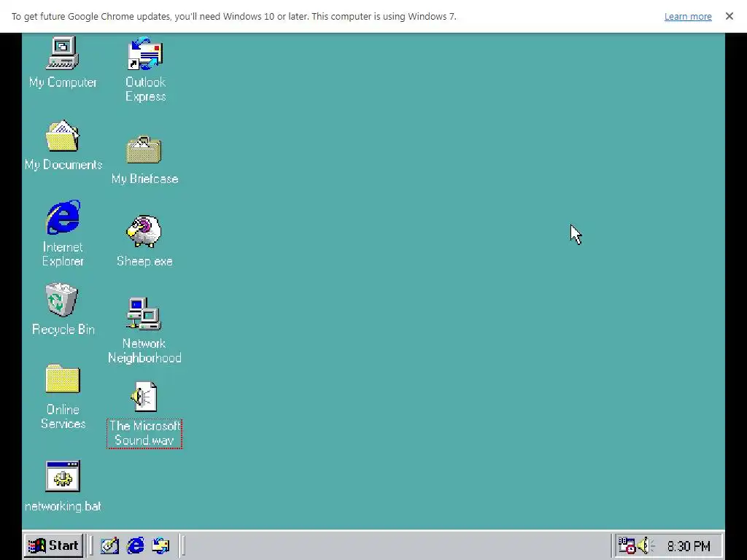This screenshot has height=560, width=747.
Task: Click the networking.bat file icon
Action: click(x=63, y=476)
